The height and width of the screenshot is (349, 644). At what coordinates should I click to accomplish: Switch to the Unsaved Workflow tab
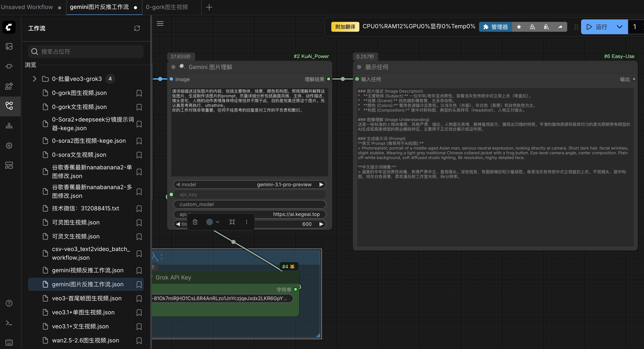coord(27,7)
